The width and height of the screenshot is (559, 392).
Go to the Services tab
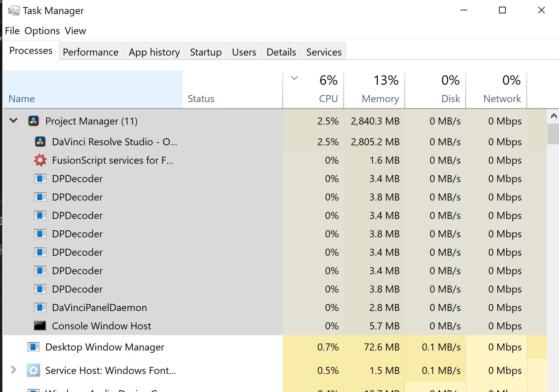point(324,52)
